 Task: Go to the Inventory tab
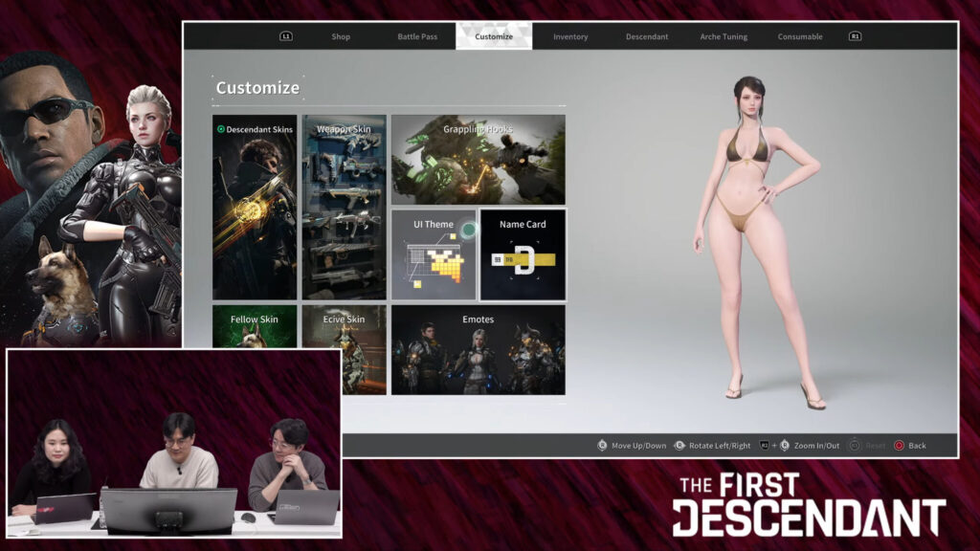[x=570, y=36]
